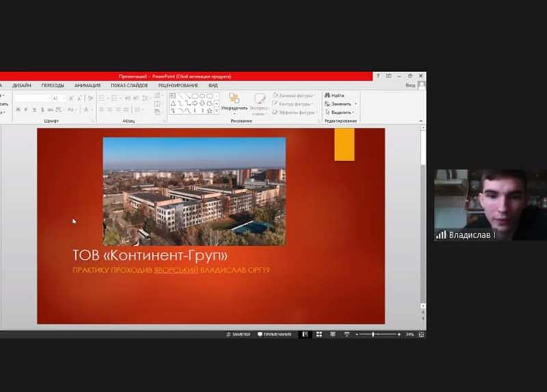Decrease font size with the smaller A icon
Screen dimensions: 547x392
tap(79, 98)
